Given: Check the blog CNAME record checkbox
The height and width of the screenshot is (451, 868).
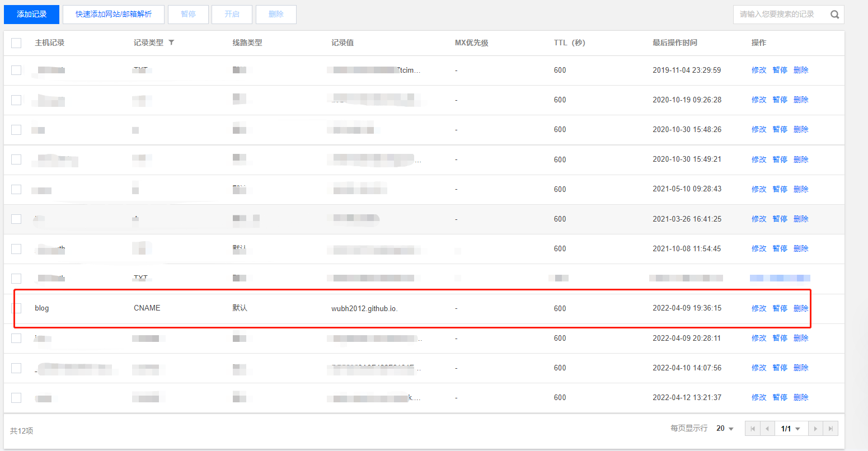Looking at the screenshot, I should pyautogui.click(x=16, y=308).
